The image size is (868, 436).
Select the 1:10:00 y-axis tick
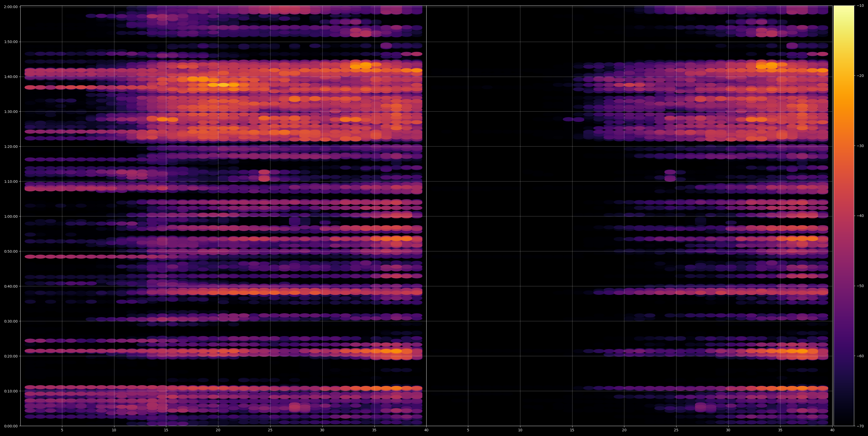pyautogui.click(x=11, y=181)
